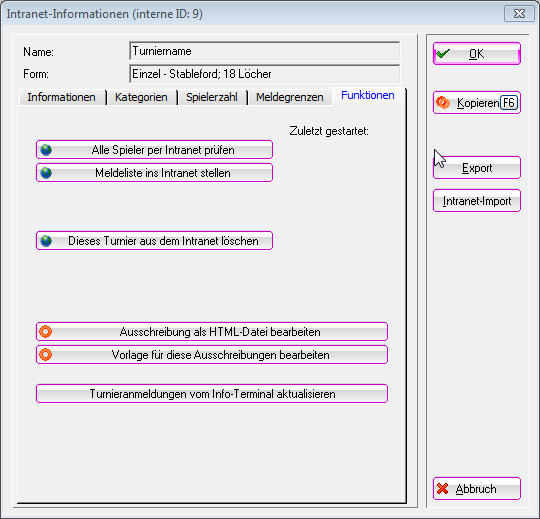
Task: Click the Funktionen tab
Action: [x=367, y=95]
